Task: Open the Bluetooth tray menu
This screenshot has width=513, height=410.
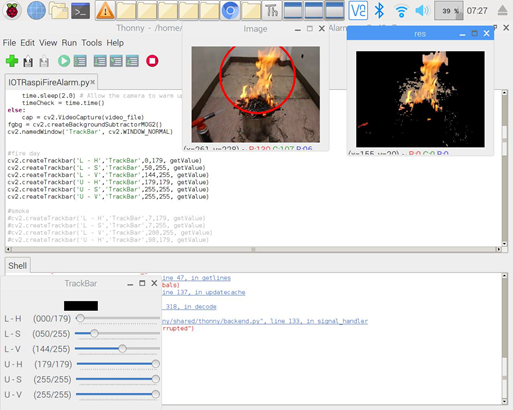Action: [x=379, y=11]
